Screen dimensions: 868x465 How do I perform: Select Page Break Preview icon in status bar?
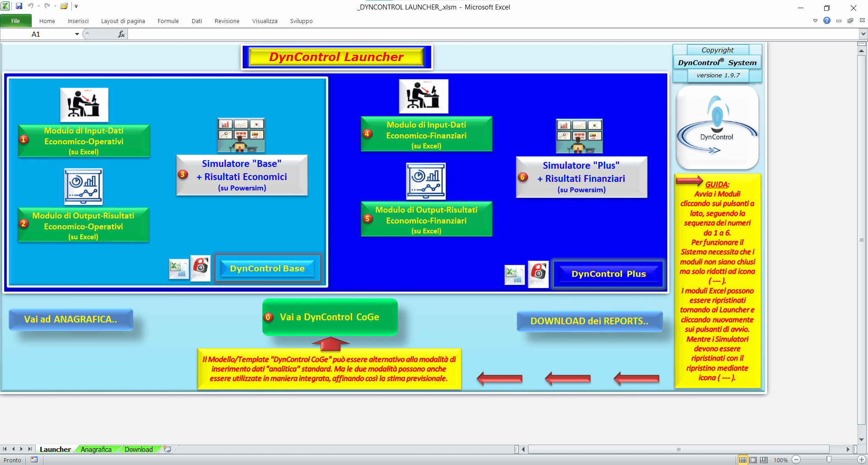point(764,460)
